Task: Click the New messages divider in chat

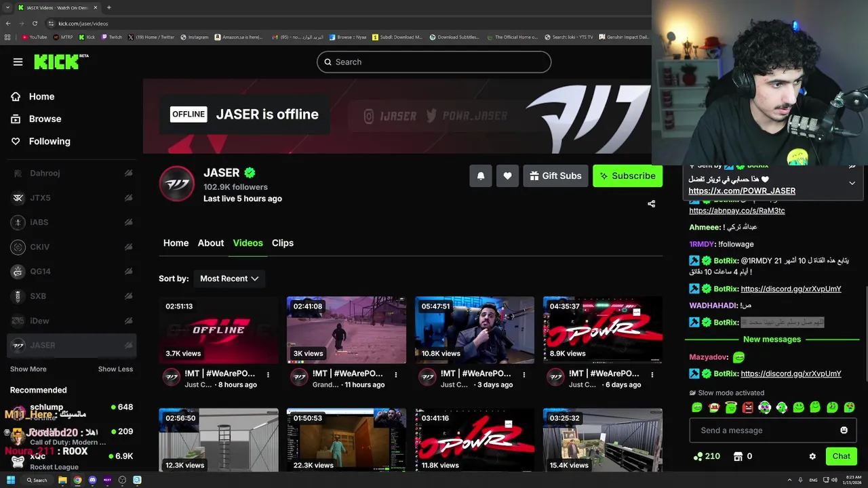Action: (x=772, y=340)
